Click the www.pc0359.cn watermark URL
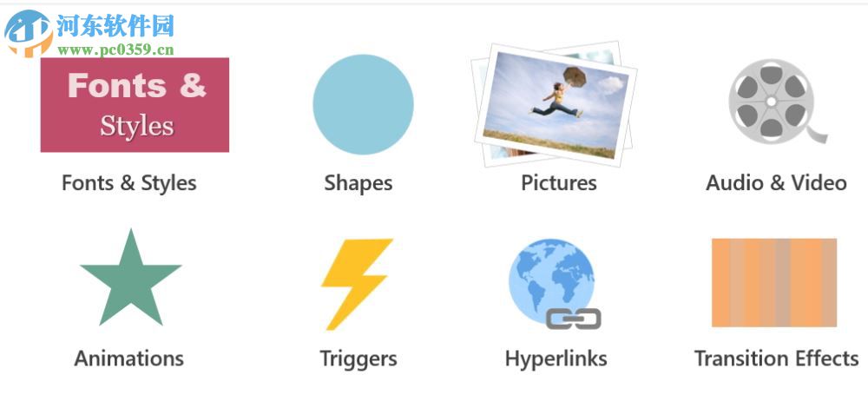 click(x=115, y=49)
